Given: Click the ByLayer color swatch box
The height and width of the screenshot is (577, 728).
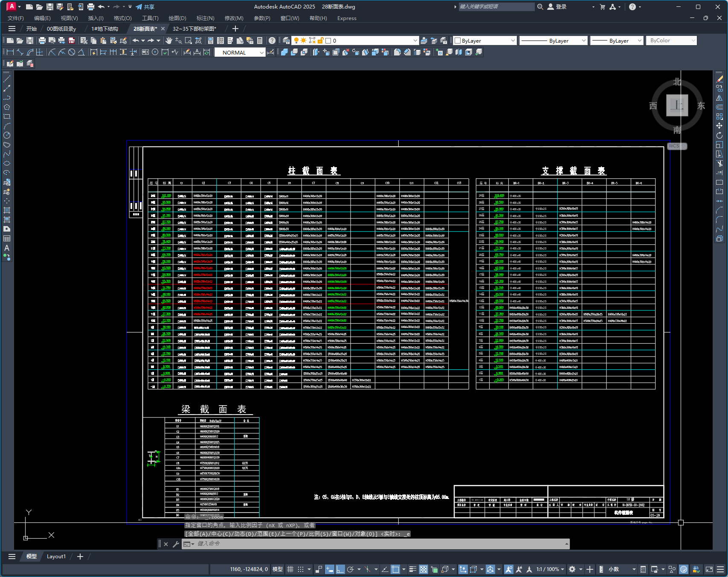Looking at the screenshot, I should (x=458, y=41).
